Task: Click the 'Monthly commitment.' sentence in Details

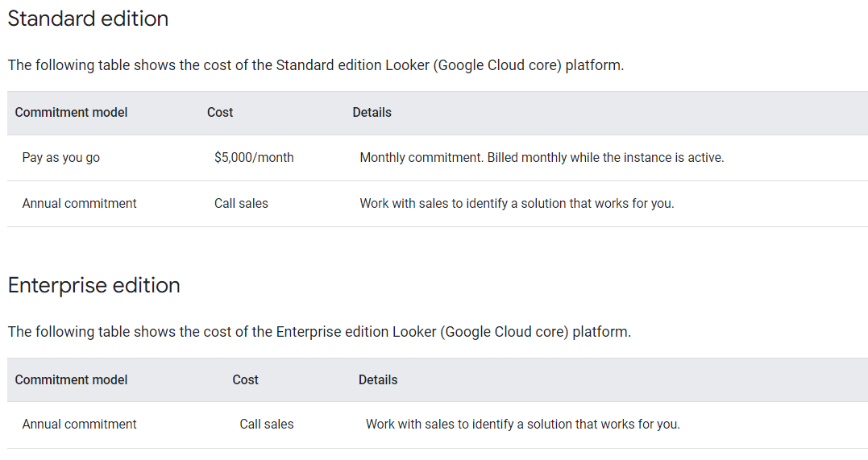Action: (x=422, y=158)
